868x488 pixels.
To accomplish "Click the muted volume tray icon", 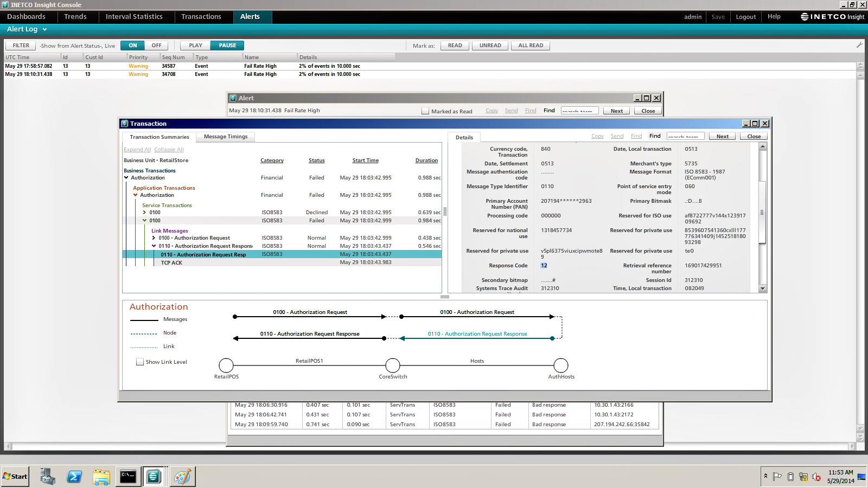I will (x=816, y=477).
